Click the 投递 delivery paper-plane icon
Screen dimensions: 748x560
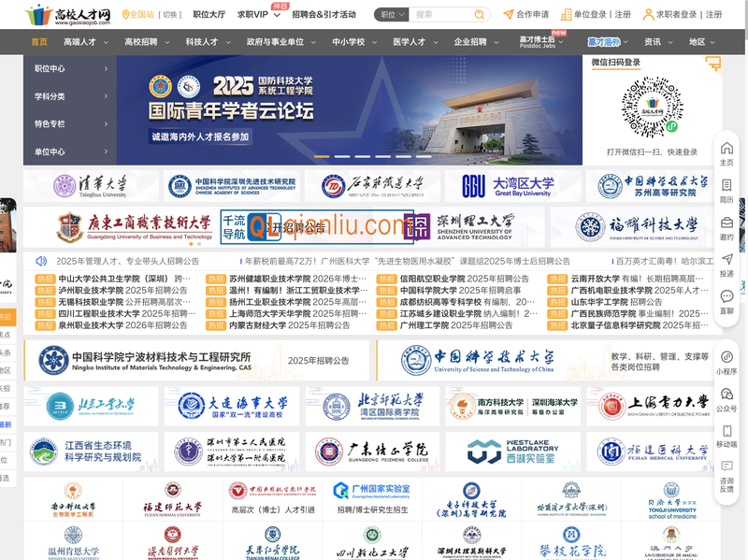[726, 260]
